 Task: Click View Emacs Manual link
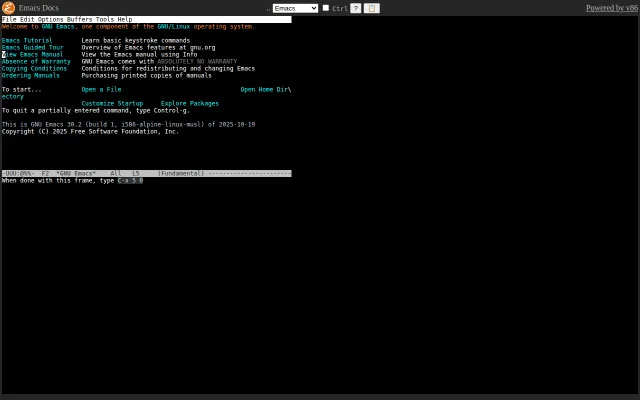pos(33,54)
